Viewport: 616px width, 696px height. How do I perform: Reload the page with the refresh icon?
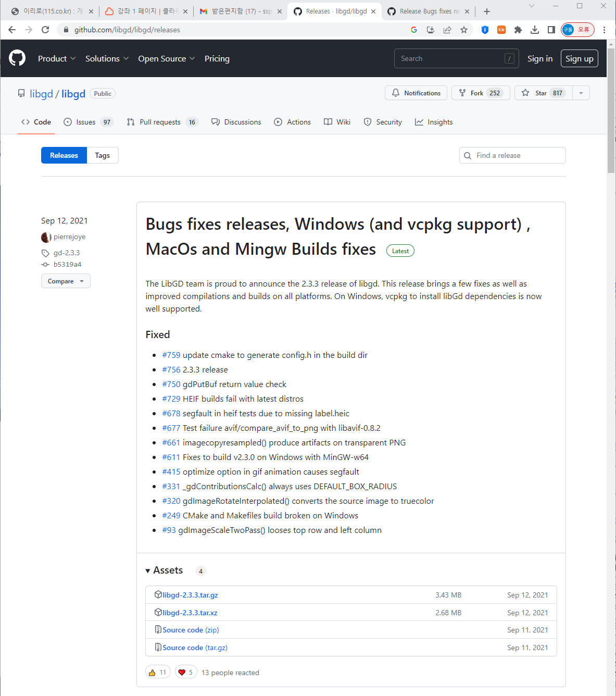tap(45, 30)
